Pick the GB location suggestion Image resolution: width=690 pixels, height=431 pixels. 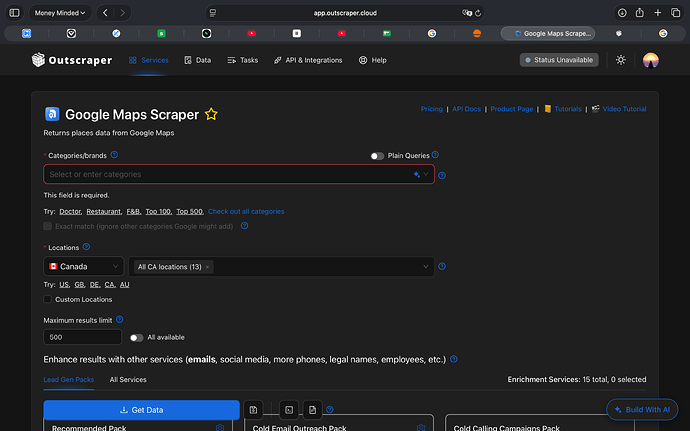pos(79,284)
